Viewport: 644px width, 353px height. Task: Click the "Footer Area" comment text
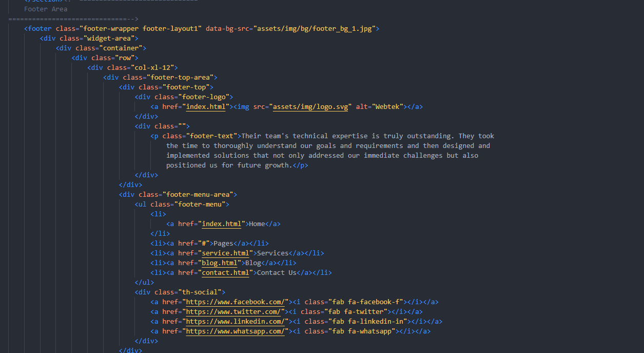pyautogui.click(x=46, y=9)
